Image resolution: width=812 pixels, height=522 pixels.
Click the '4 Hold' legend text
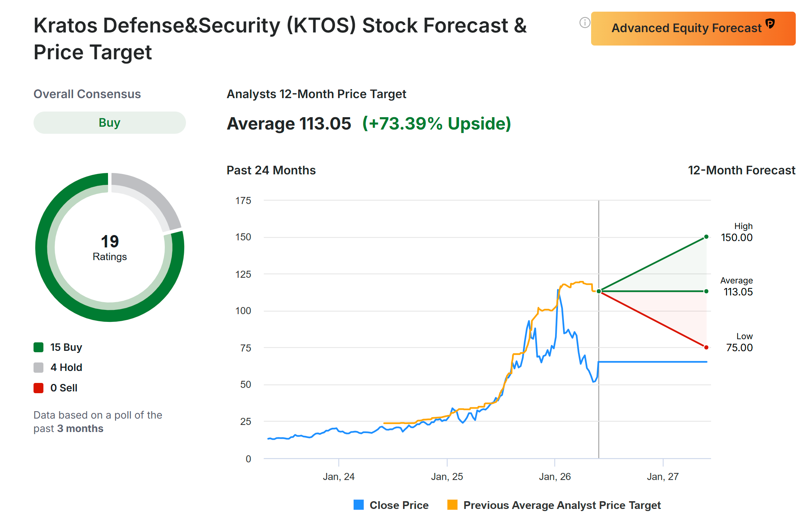[66, 367]
